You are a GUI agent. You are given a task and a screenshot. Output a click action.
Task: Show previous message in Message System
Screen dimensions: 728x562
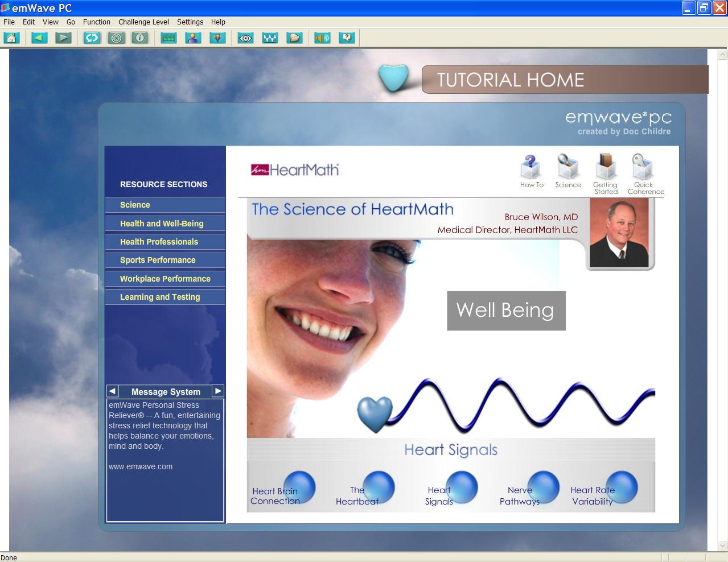tap(112, 391)
